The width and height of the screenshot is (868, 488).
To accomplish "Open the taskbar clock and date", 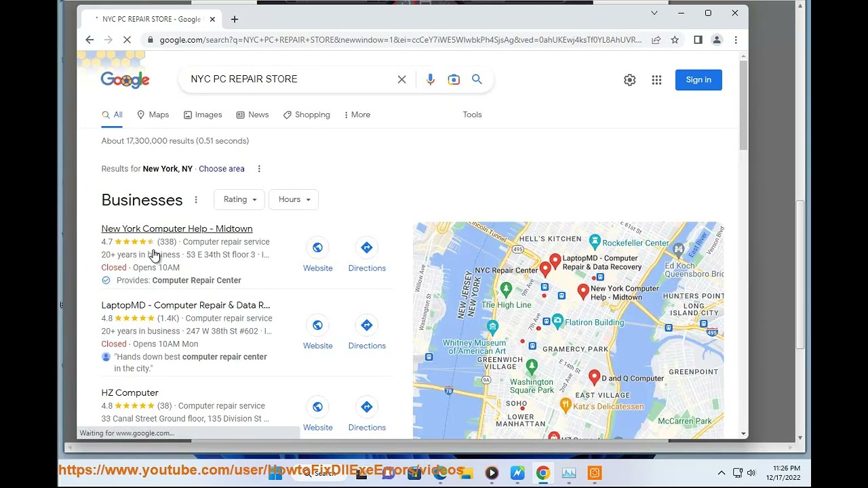I will 783,473.
